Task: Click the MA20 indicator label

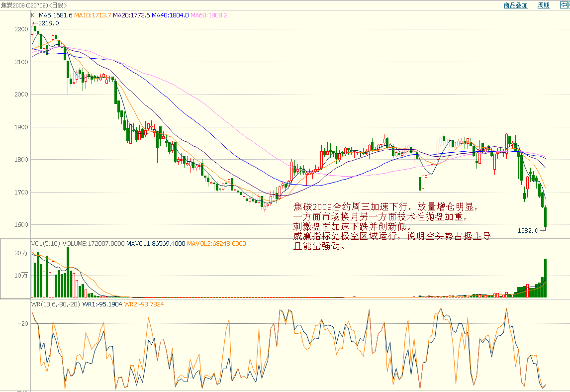Action: [131, 15]
